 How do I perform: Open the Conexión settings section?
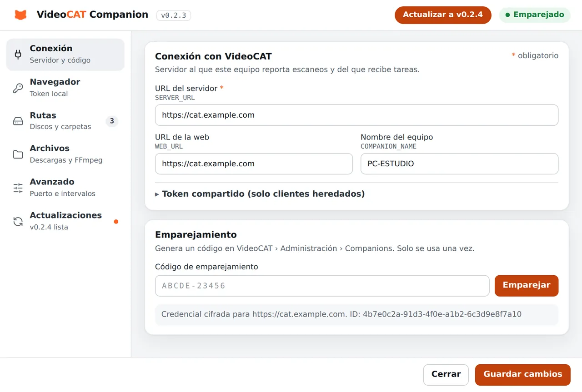click(65, 55)
